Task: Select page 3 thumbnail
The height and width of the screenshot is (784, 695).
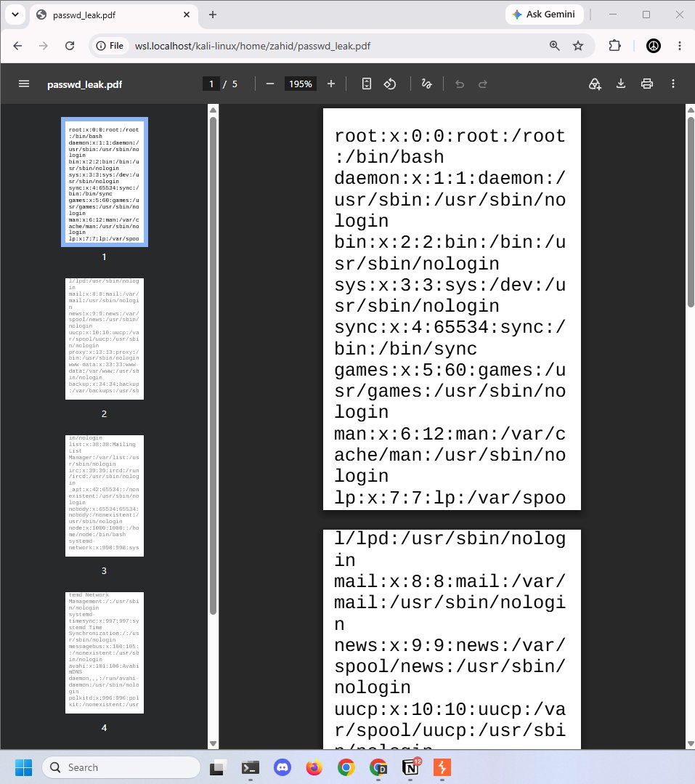Action: [105, 496]
